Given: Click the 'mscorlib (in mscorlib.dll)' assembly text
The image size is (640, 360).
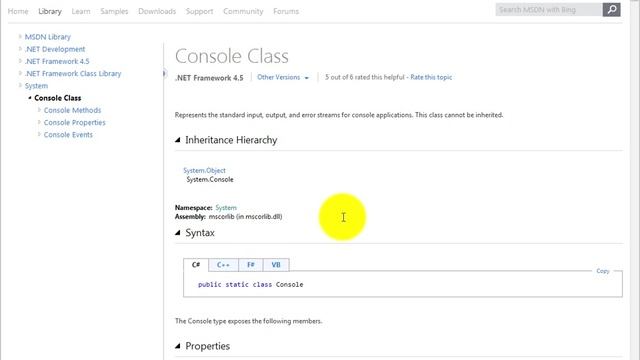Looking at the screenshot, I should 245,216.
